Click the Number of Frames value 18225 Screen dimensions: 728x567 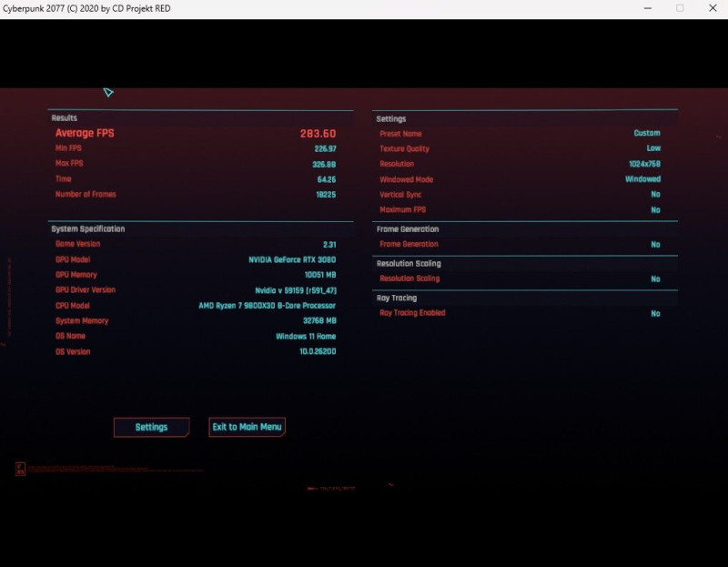pyautogui.click(x=326, y=195)
